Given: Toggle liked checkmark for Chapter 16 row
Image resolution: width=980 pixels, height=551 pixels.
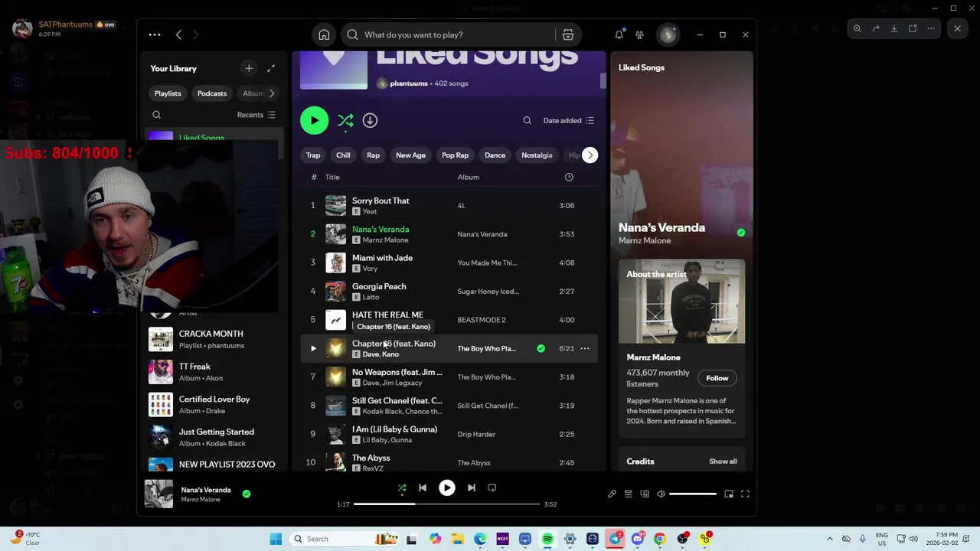Looking at the screenshot, I should pos(541,348).
